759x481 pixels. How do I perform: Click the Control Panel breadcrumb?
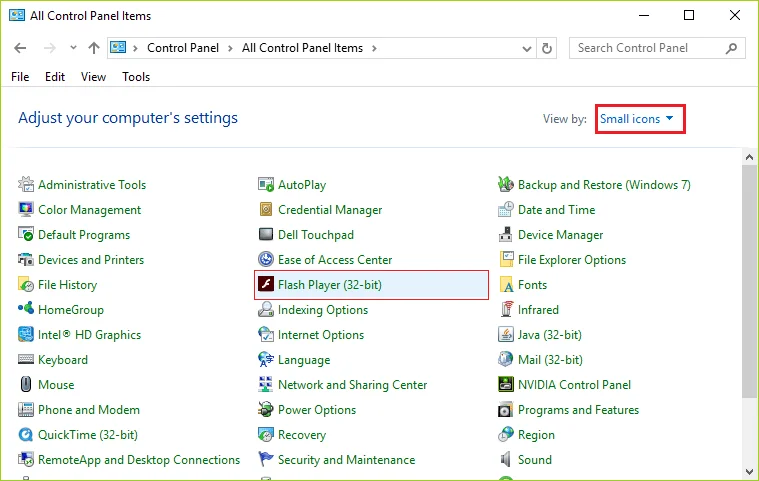[182, 48]
